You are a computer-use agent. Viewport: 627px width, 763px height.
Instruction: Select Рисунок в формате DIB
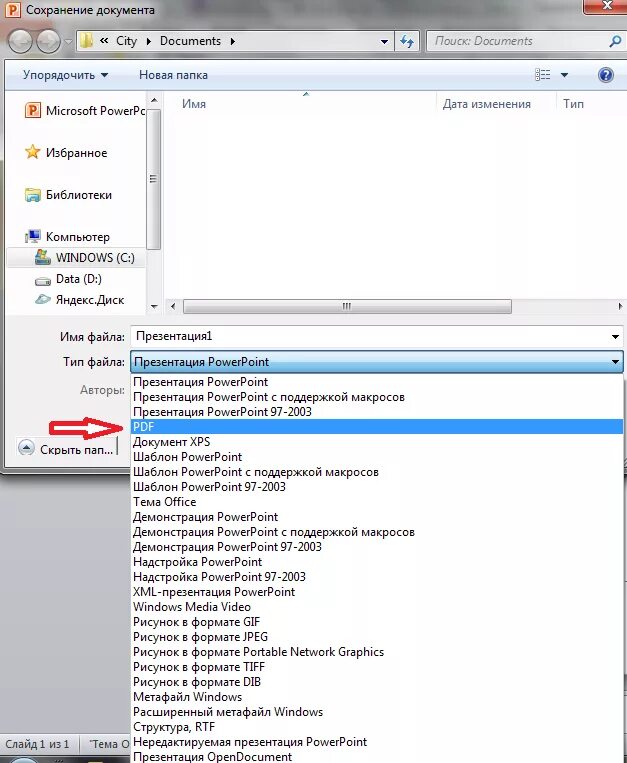coord(377,682)
